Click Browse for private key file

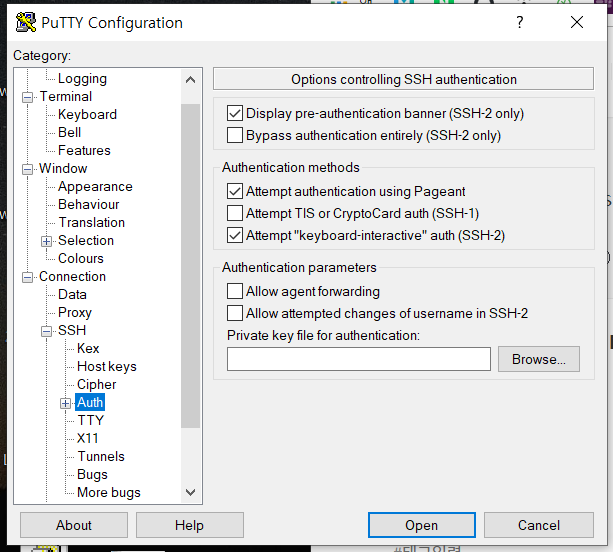pos(538,359)
